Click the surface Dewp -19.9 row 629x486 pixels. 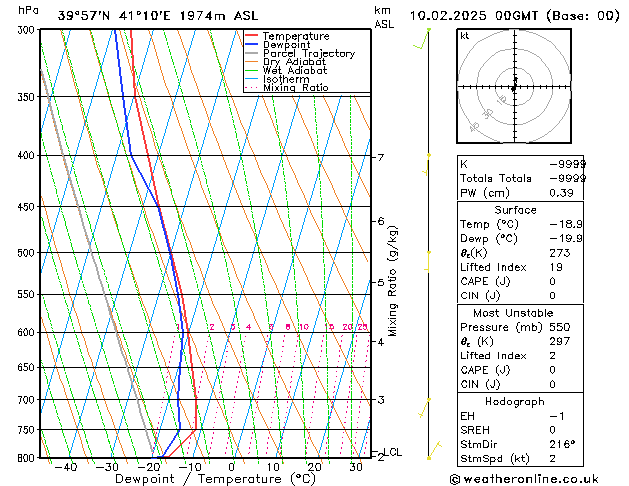click(520, 239)
